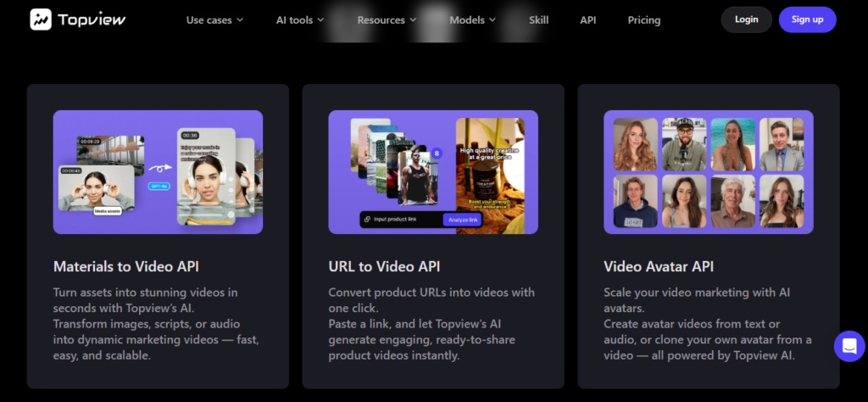Go to the Skill menu item
Viewport: 868px width, 402px height.
click(x=538, y=20)
